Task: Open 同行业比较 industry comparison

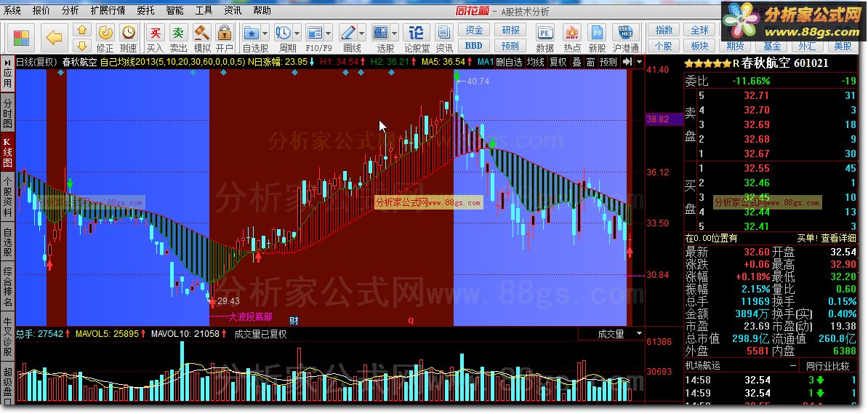Action: coord(827,366)
